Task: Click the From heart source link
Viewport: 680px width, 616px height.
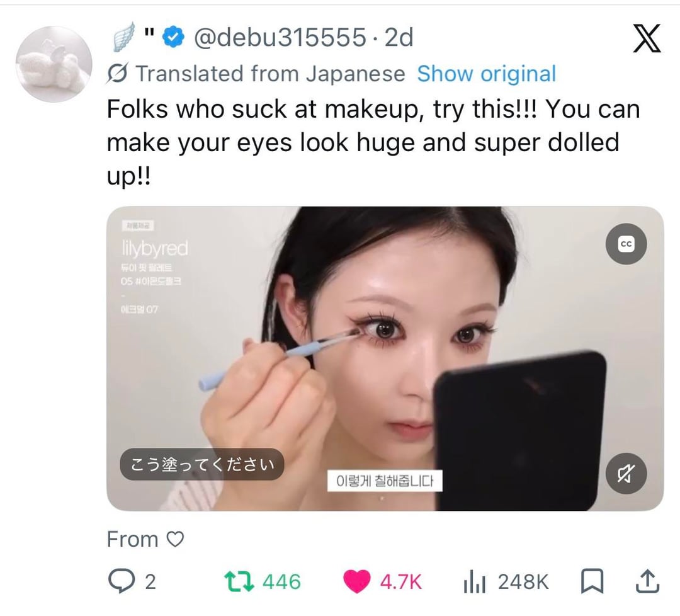Action: [x=145, y=539]
